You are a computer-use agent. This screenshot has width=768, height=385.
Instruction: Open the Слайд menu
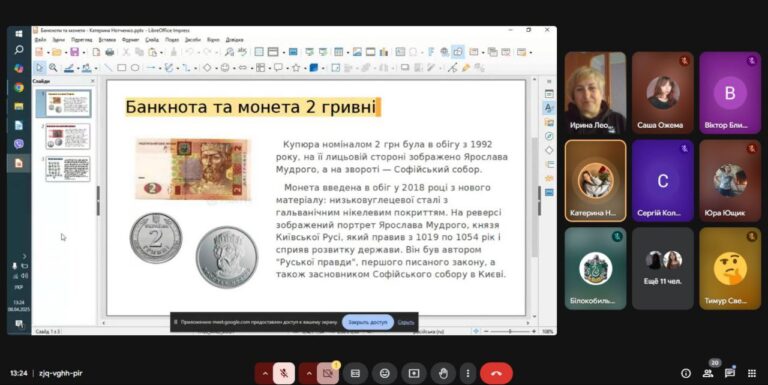(x=152, y=40)
